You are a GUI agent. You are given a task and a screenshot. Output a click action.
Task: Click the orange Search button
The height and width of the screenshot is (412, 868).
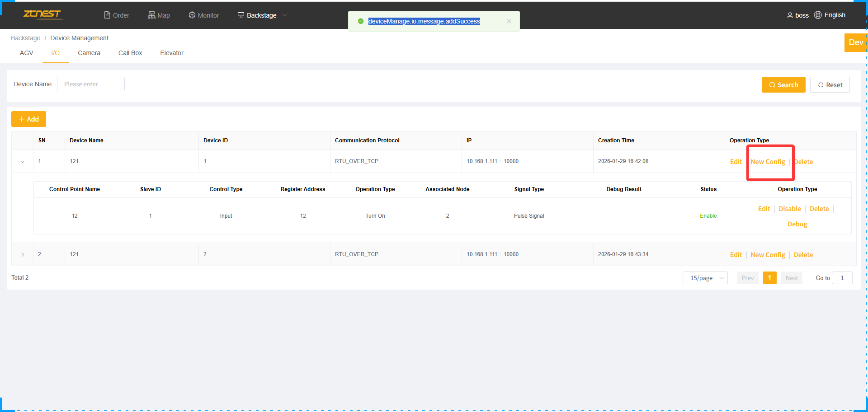[783, 85]
